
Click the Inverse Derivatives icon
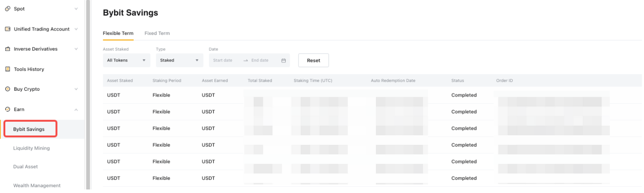8,49
